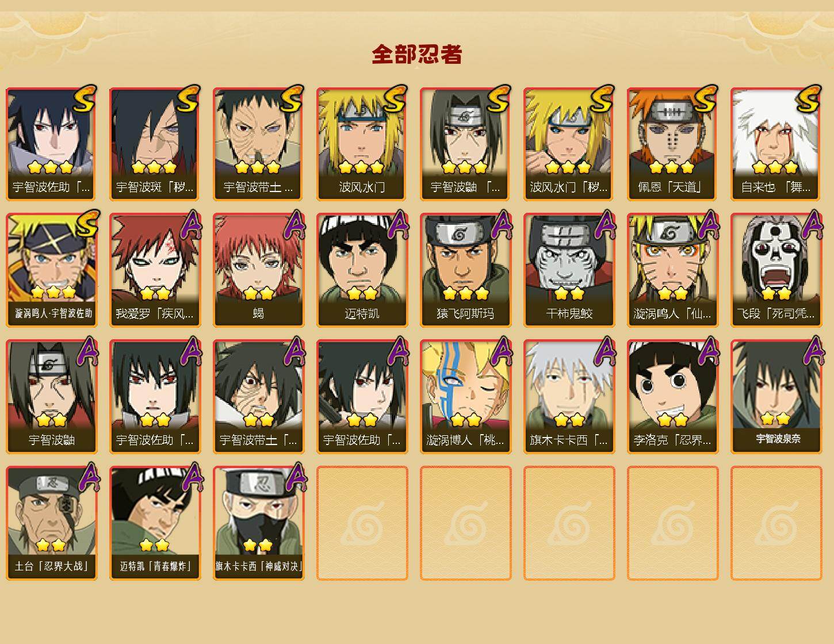Viewport: 834px width, 644px height.
Task: Click the last empty ninja slot
Action: coord(776,523)
